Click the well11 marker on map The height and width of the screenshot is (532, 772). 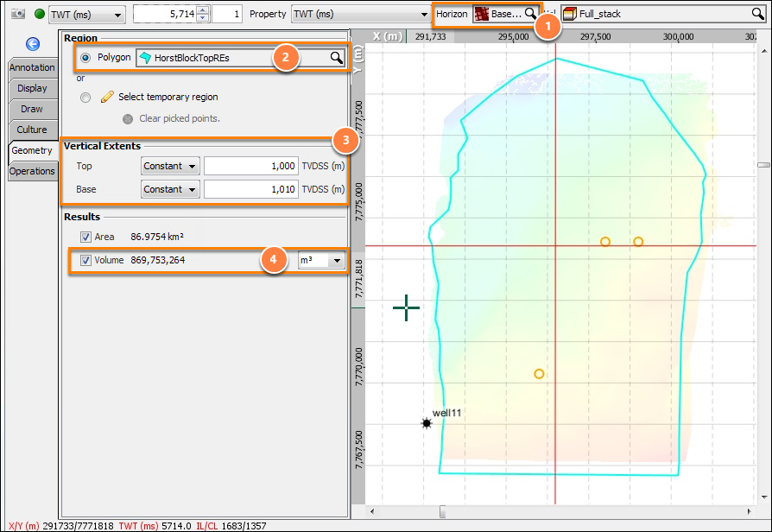427,423
